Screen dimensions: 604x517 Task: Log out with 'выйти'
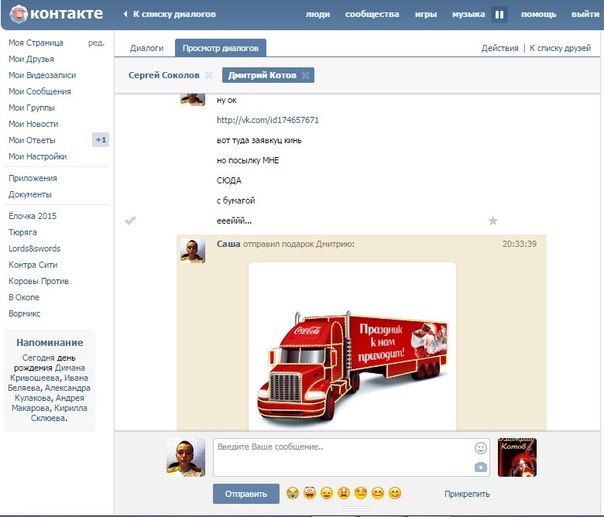pos(585,14)
